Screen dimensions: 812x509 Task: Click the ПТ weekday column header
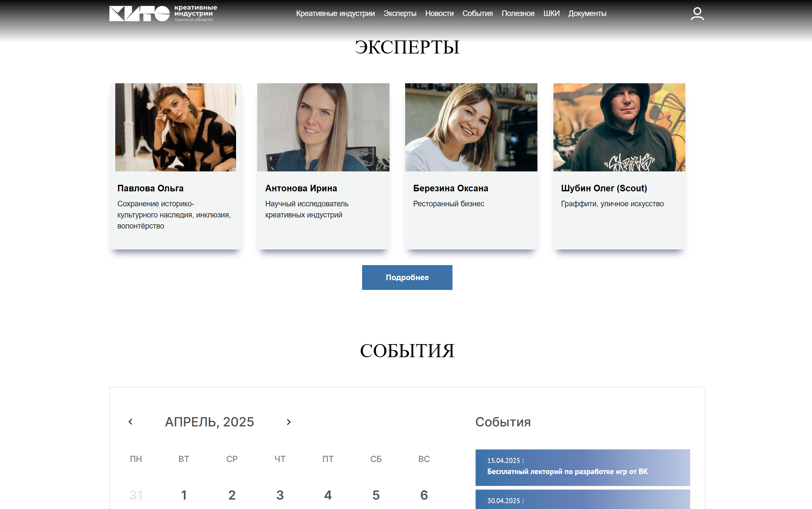(x=328, y=459)
